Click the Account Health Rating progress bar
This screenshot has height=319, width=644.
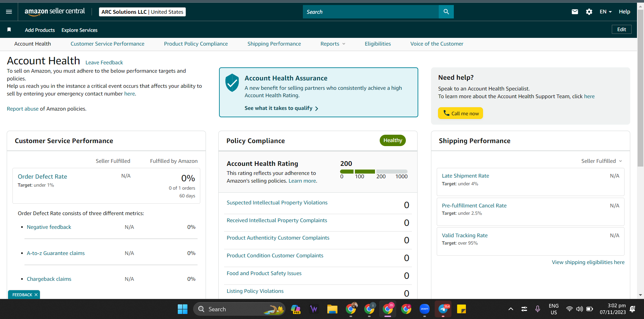[374, 171]
